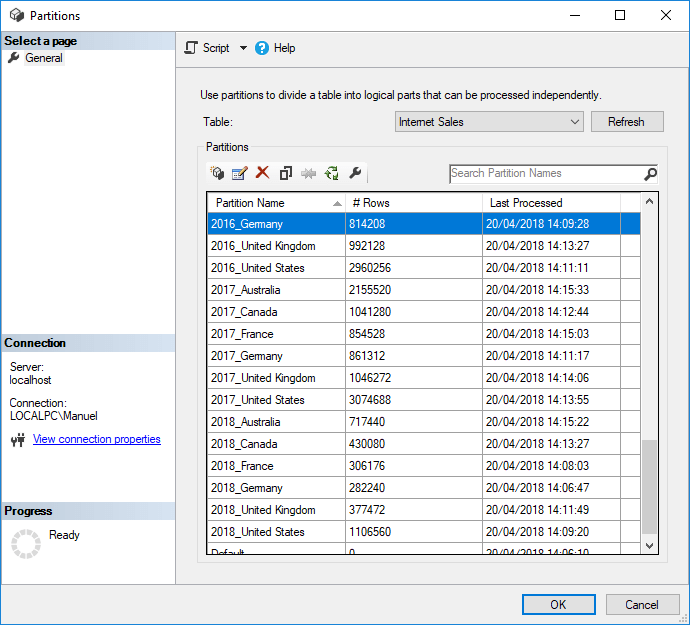Click the Copy partition icon
The image size is (690, 625).
286,173
